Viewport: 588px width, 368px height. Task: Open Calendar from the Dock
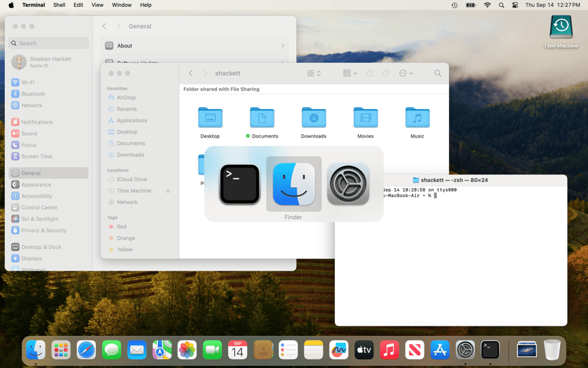click(238, 350)
